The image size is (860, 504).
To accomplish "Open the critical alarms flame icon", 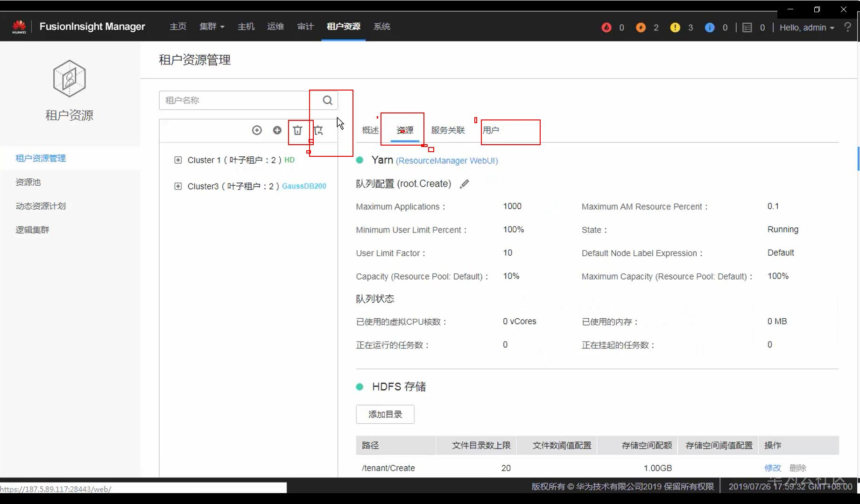I will tap(606, 28).
